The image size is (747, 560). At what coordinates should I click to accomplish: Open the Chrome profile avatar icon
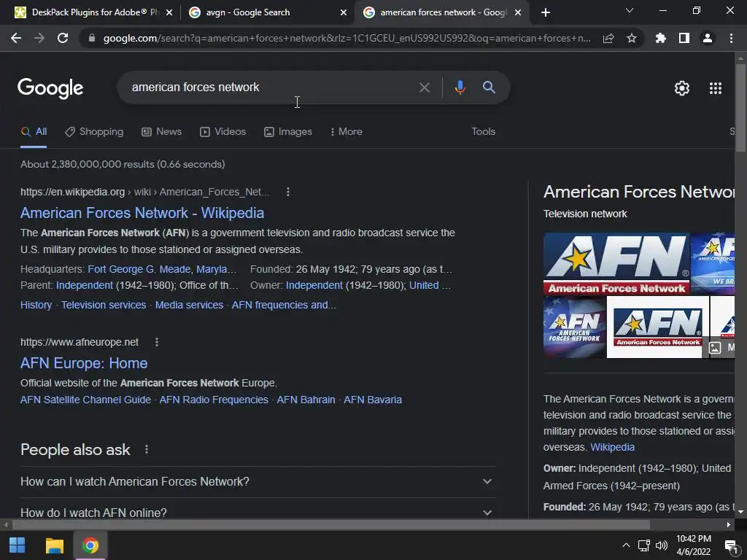pyautogui.click(x=708, y=38)
